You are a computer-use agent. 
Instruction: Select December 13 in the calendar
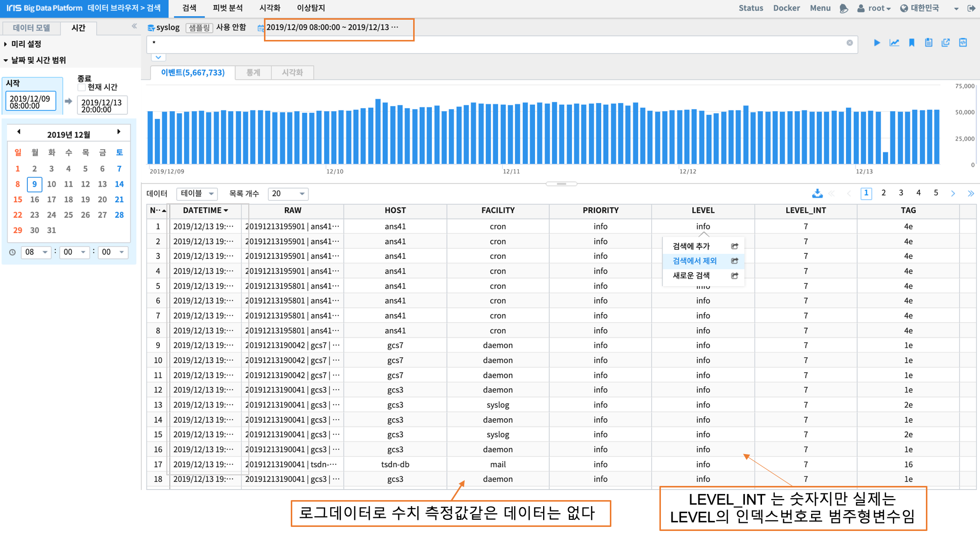tap(102, 184)
